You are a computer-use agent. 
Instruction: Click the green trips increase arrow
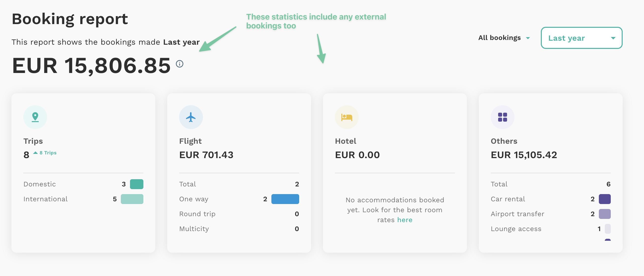coord(35,153)
